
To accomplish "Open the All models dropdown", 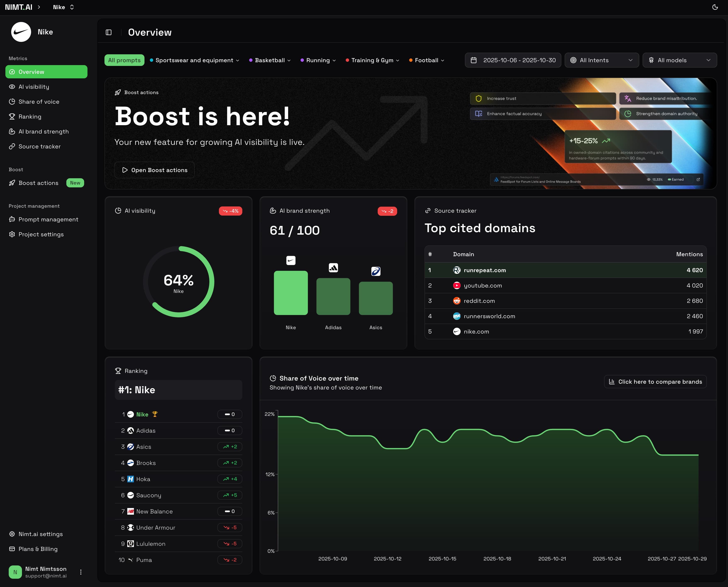I will click(680, 60).
